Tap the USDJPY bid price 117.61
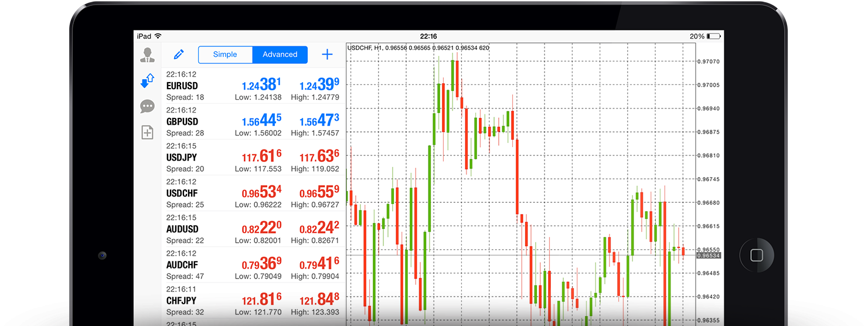Viewport: 868px width, 326px height. click(261, 157)
